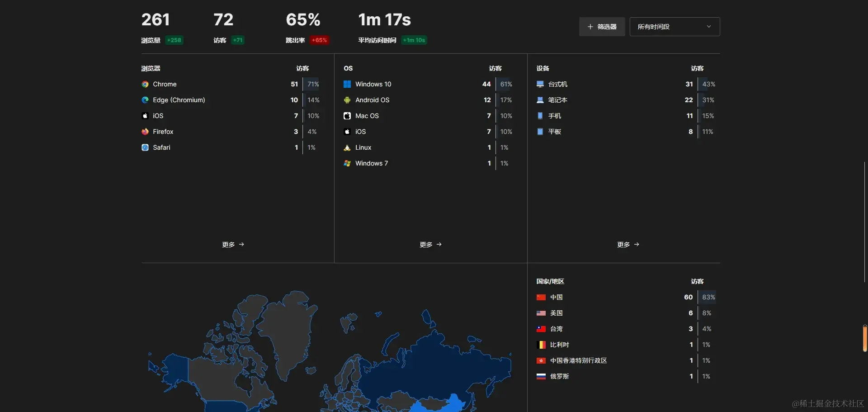Open 更多 under the devices panel
This screenshot has width=868, height=412.
tap(628, 245)
